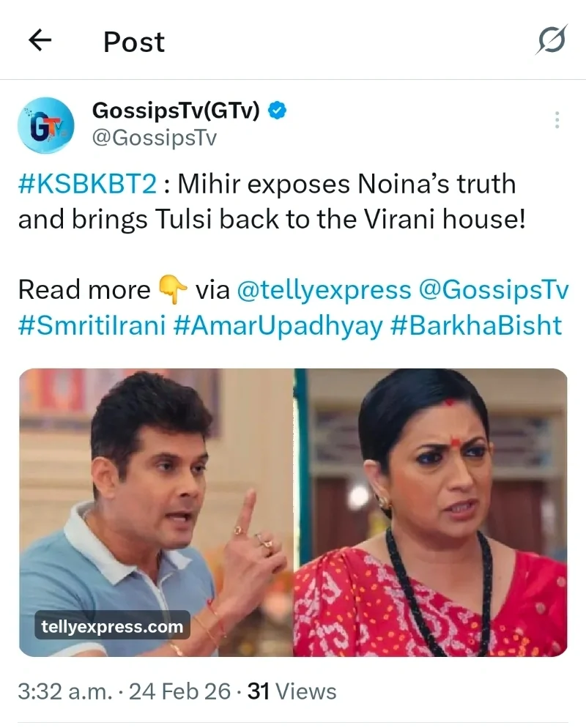The width and height of the screenshot is (586, 728).
Task: Open the @tellyexpress mention
Action: click(x=324, y=290)
